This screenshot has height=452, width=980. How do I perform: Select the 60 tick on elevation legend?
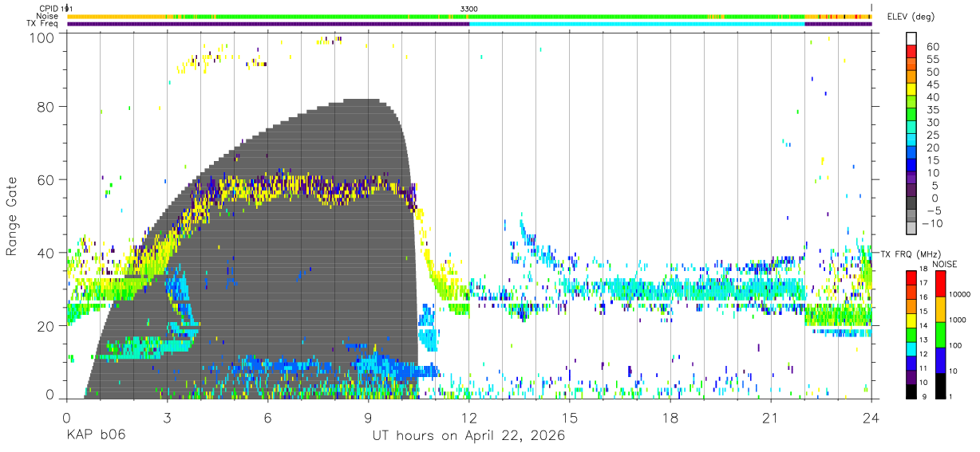click(x=932, y=46)
